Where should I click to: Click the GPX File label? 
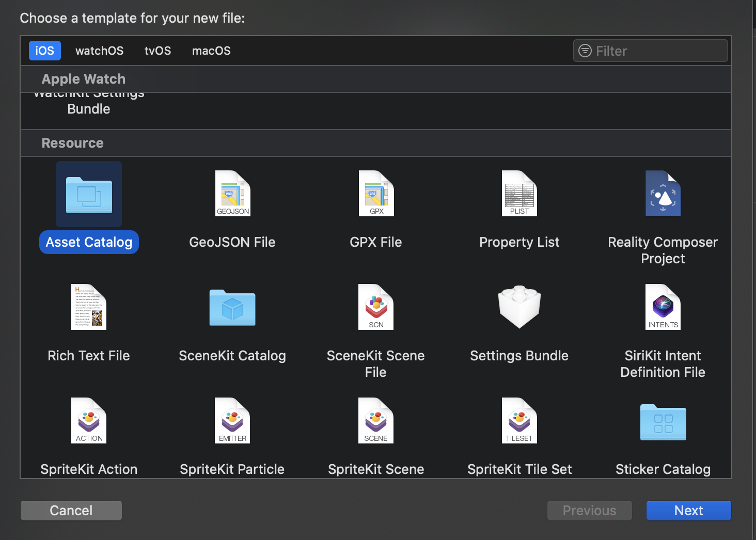pyautogui.click(x=376, y=242)
